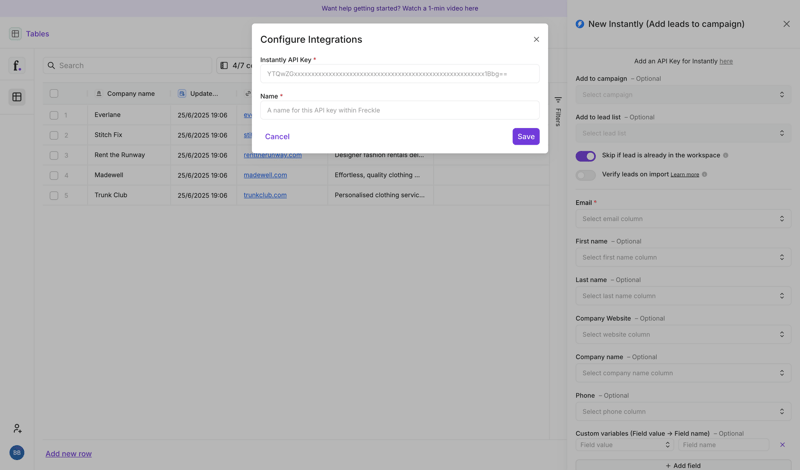This screenshot has width=800, height=470.
Task: Click 'Personalised clothing servic...' description cell
Action: [x=381, y=195]
